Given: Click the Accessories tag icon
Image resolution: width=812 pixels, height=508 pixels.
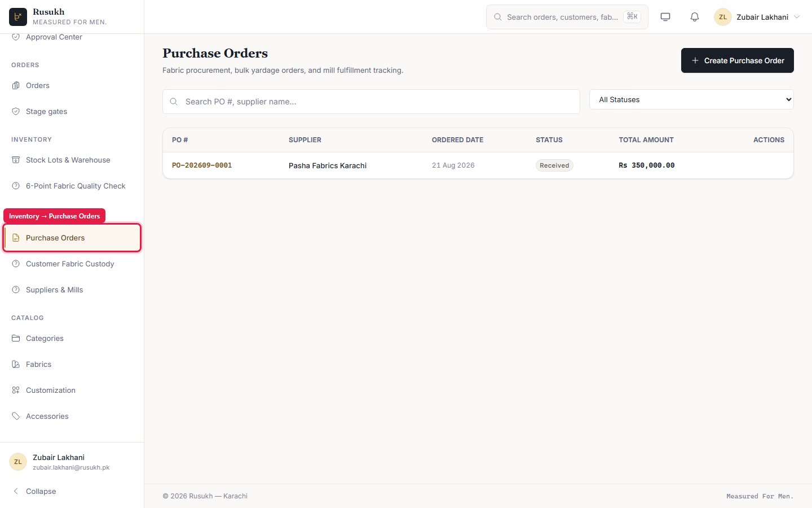Looking at the screenshot, I should 16,416.
